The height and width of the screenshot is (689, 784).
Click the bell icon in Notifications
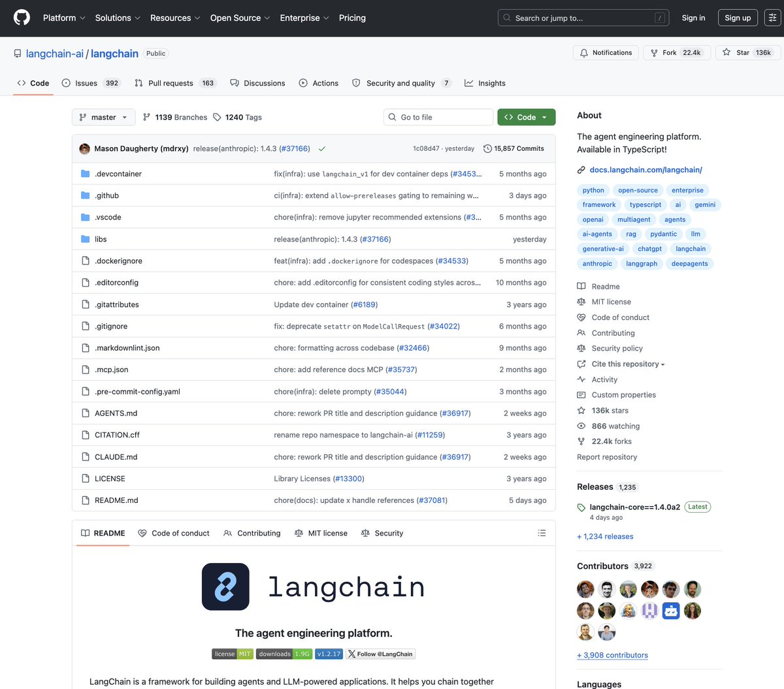(584, 53)
